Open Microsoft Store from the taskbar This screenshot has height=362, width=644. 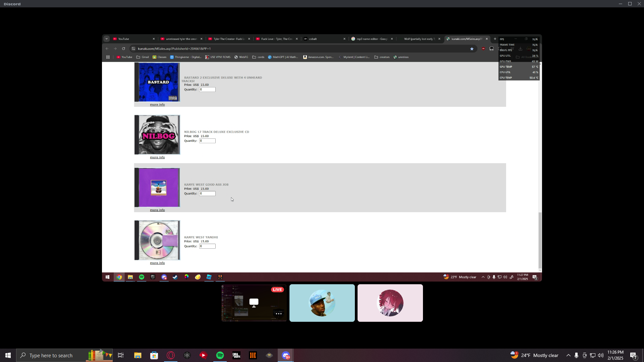[154, 355]
